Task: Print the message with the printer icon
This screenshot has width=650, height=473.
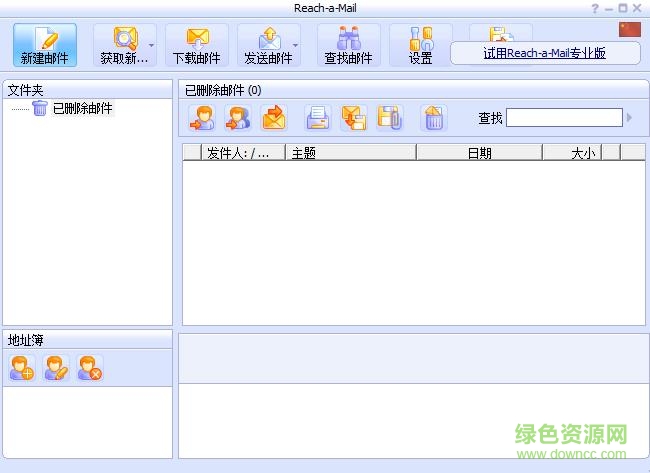Action: [318, 118]
